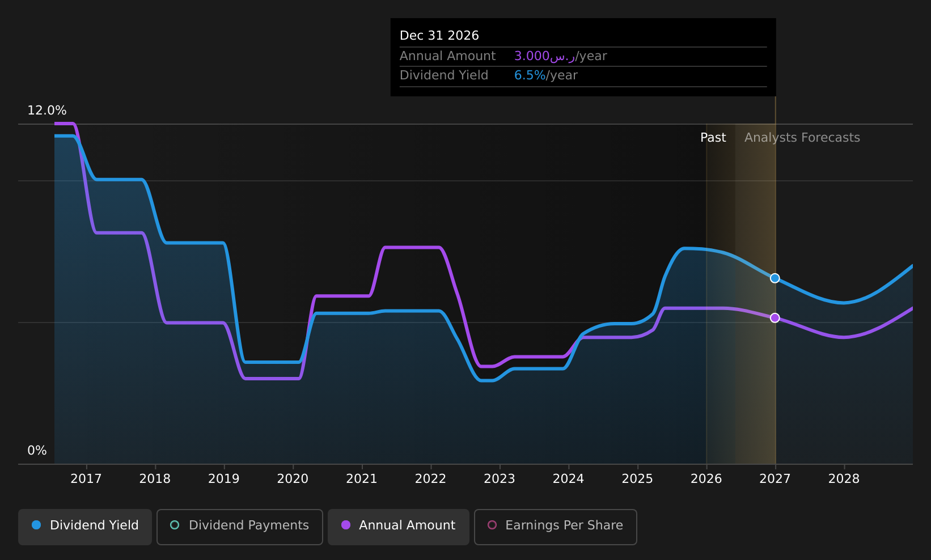Toggle the Dividend Payments legend series
Image resolution: width=931 pixels, height=560 pixels.
pyautogui.click(x=240, y=527)
